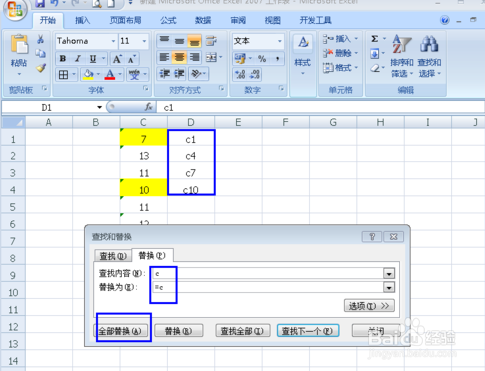Decrease indent icon
This screenshot has width=485, height=371.
pyautogui.click(x=164, y=74)
